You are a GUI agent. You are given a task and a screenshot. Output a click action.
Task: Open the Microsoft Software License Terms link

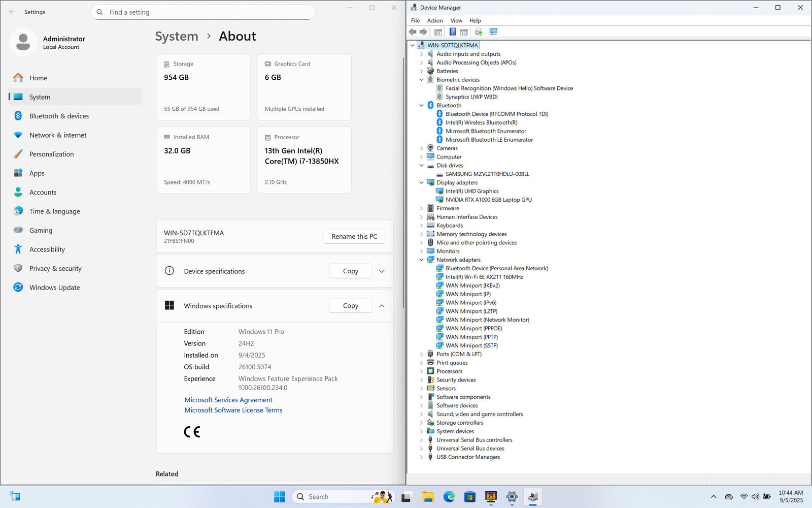pyautogui.click(x=233, y=410)
